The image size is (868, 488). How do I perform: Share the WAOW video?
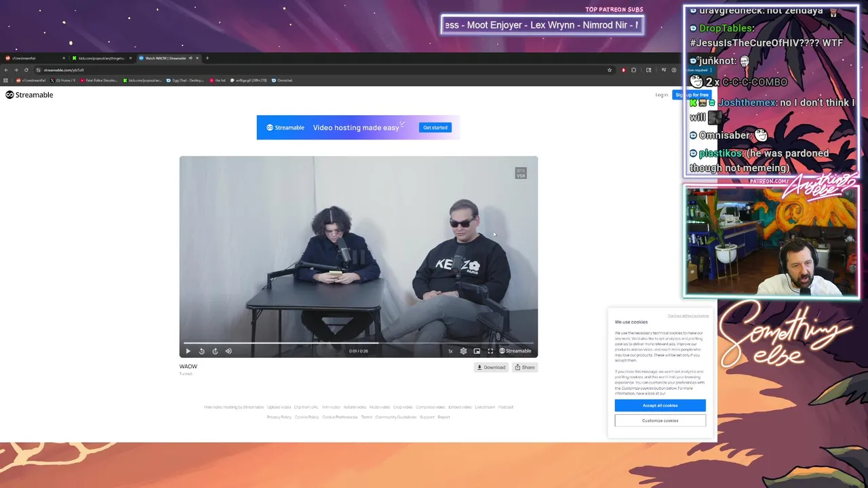(525, 367)
